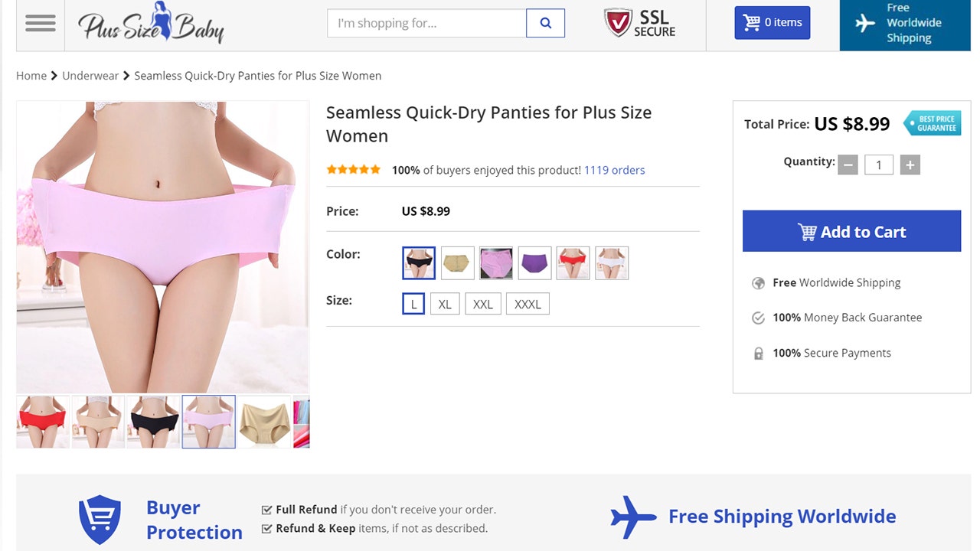Image resolution: width=980 pixels, height=551 pixels.
Task: Increase quantity with the plus button
Action: click(x=910, y=165)
